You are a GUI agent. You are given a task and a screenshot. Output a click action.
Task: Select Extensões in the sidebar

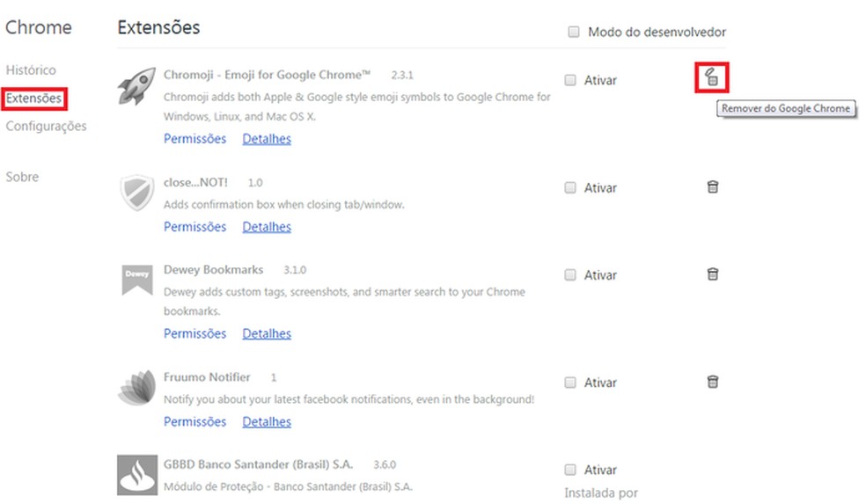pyautogui.click(x=33, y=99)
